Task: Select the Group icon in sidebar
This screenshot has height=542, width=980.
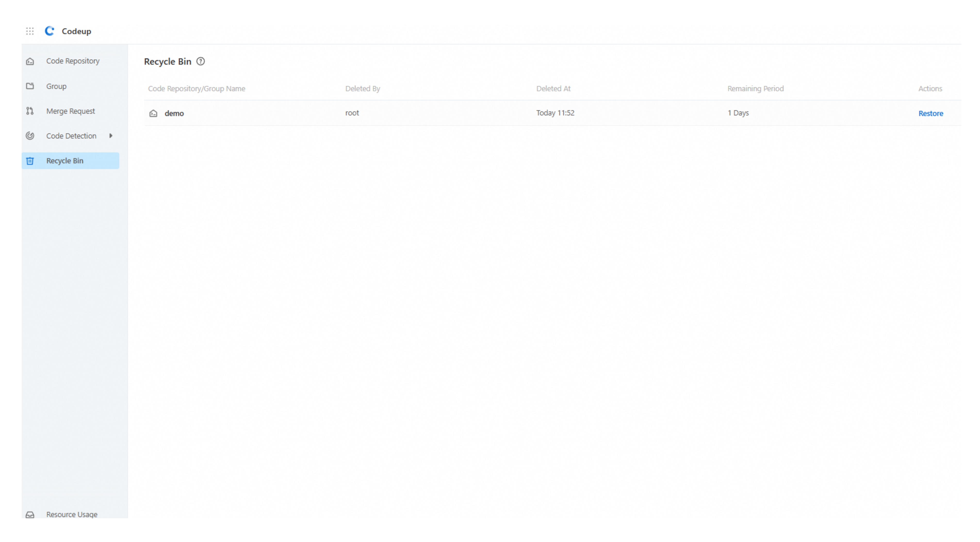Action: click(x=30, y=86)
